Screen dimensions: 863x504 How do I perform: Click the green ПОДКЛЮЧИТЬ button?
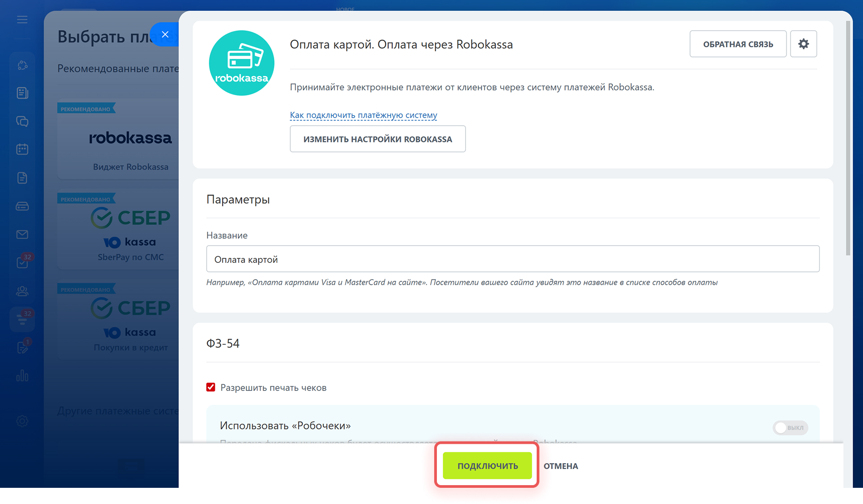point(487,466)
